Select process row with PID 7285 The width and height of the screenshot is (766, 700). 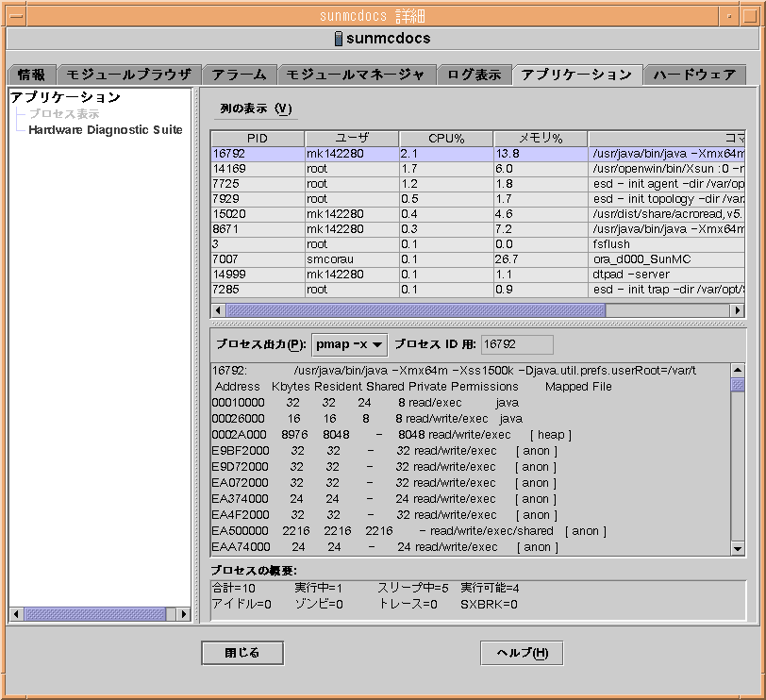[477, 291]
